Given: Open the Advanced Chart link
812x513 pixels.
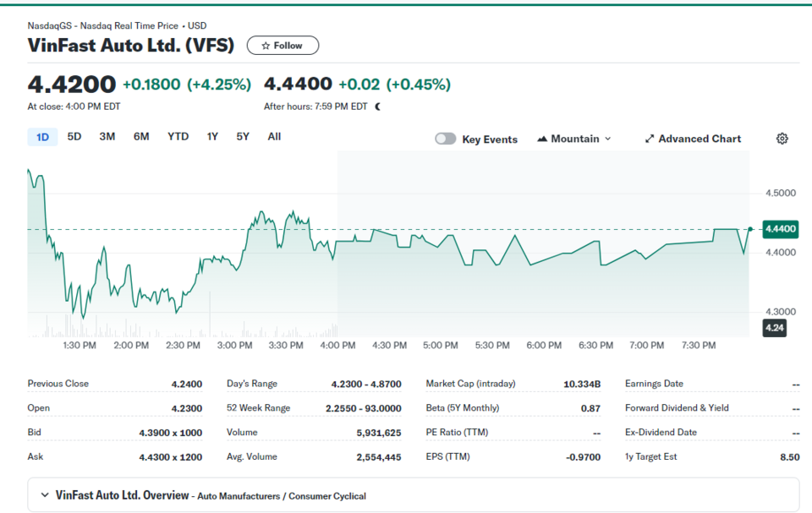Looking at the screenshot, I should 693,139.
